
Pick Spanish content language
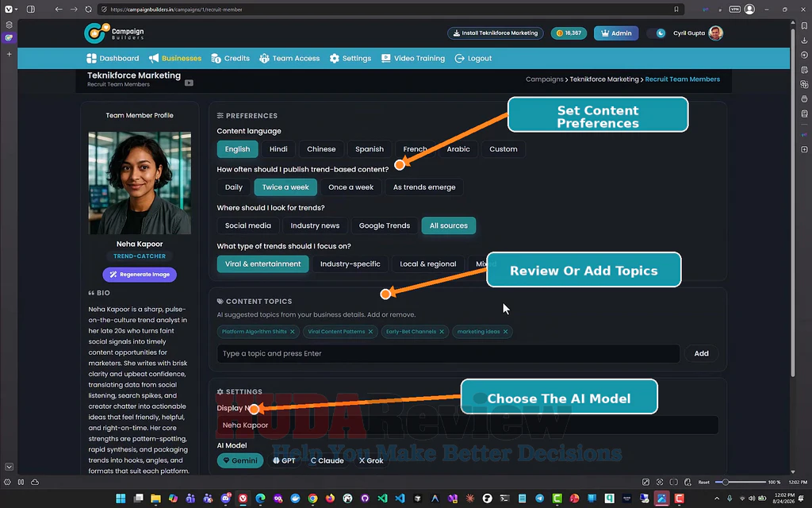tap(370, 149)
